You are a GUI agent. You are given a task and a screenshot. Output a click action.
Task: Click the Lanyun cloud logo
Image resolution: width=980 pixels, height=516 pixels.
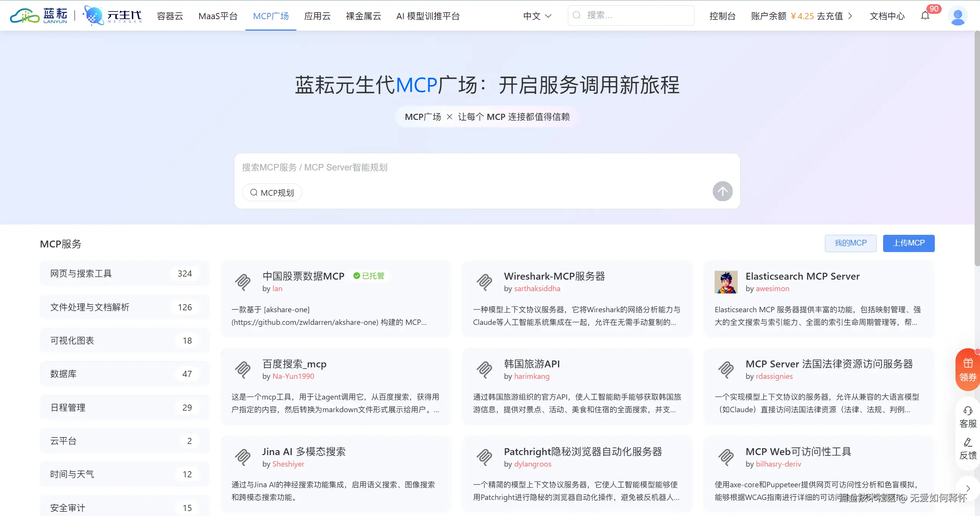pos(38,15)
